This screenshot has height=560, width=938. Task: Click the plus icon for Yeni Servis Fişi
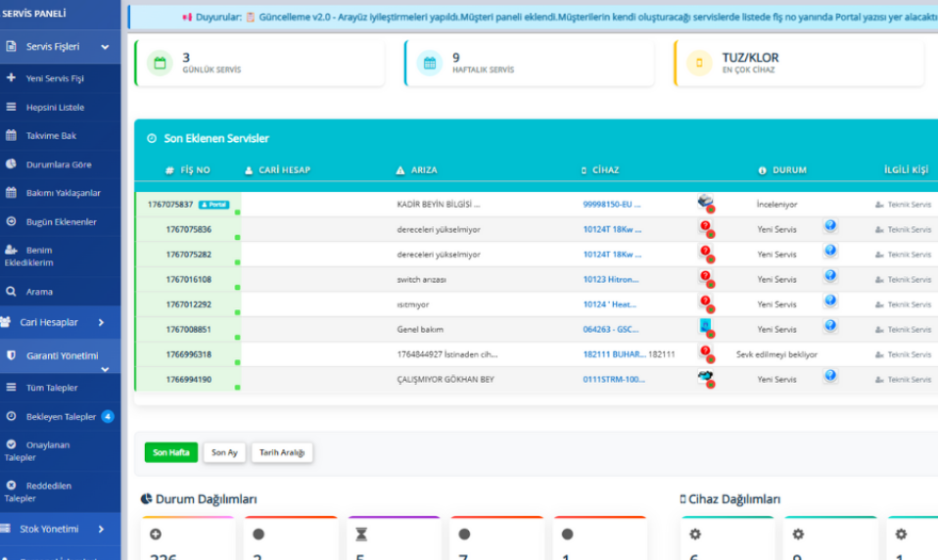coord(11,77)
